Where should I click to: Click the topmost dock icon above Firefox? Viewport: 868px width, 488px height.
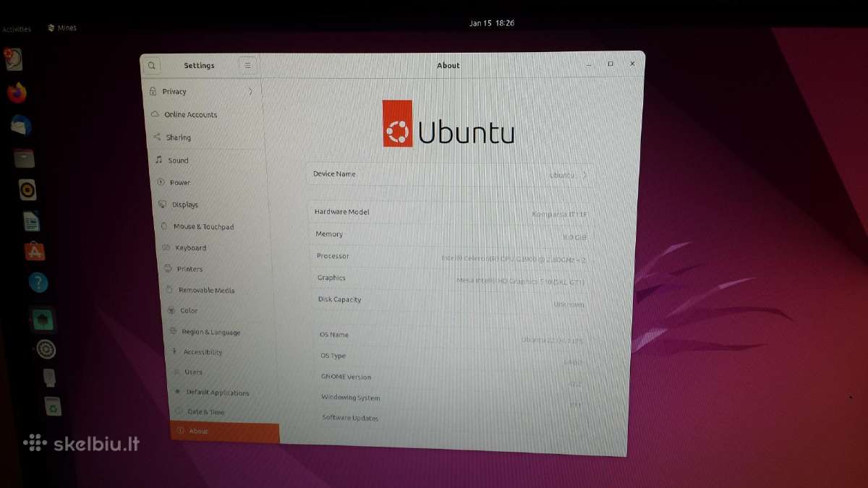click(13, 60)
